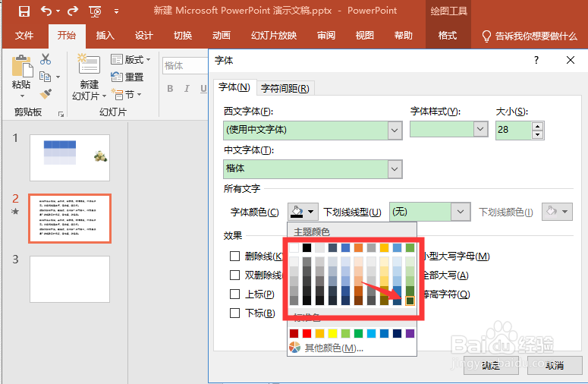The image size is (588, 384).
Task: Close the 字体 dialog
Action: pyautogui.click(x=571, y=60)
